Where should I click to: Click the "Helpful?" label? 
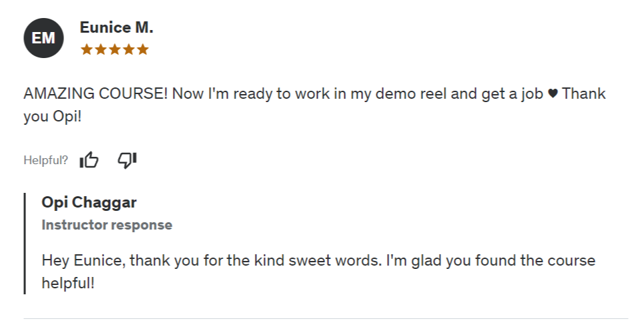45,160
